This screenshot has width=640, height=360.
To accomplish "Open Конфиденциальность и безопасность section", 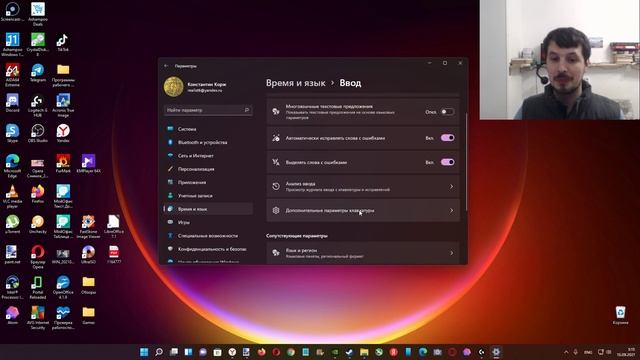I will click(208, 249).
